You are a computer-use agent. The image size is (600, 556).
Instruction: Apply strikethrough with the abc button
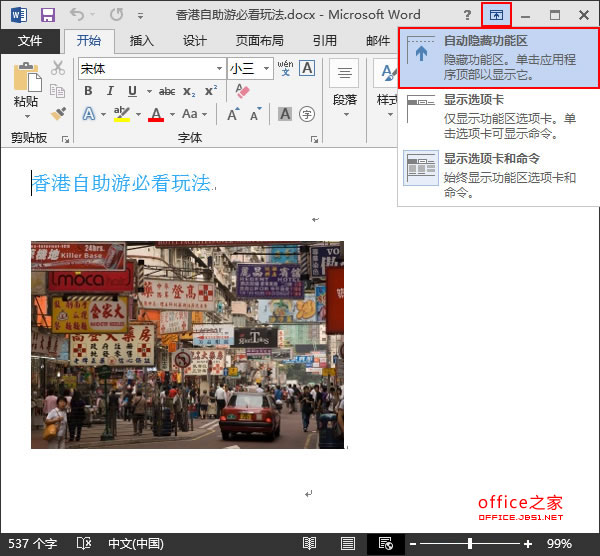pyautogui.click(x=167, y=91)
